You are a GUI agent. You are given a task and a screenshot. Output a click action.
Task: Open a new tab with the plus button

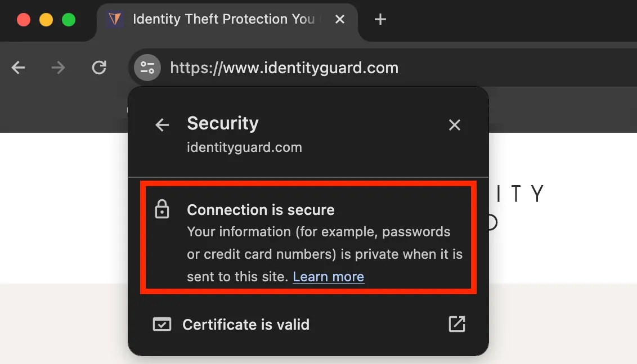(380, 19)
